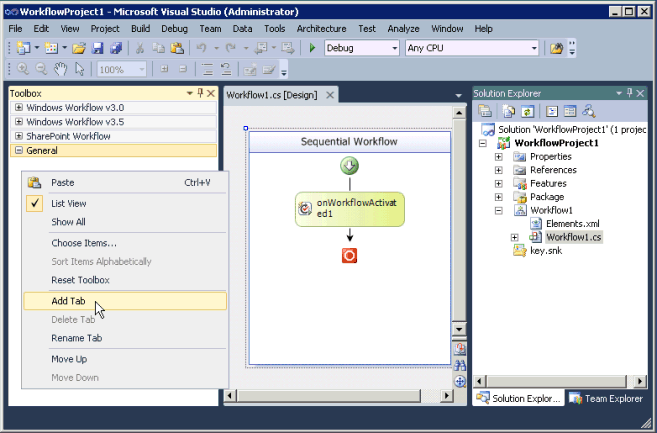657x433 pixels.
Task: Click the red workflow end icon
Action: (x=349, y=256)
